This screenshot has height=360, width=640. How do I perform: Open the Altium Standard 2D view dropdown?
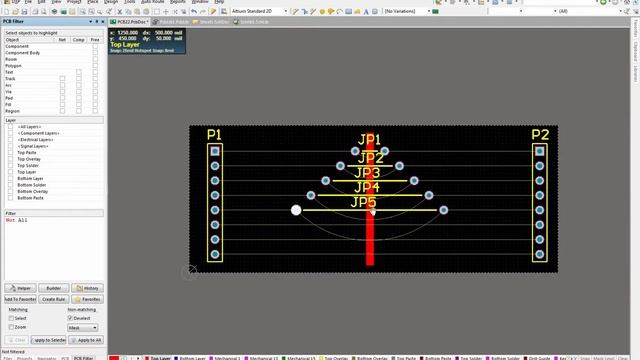click(285, 11)
